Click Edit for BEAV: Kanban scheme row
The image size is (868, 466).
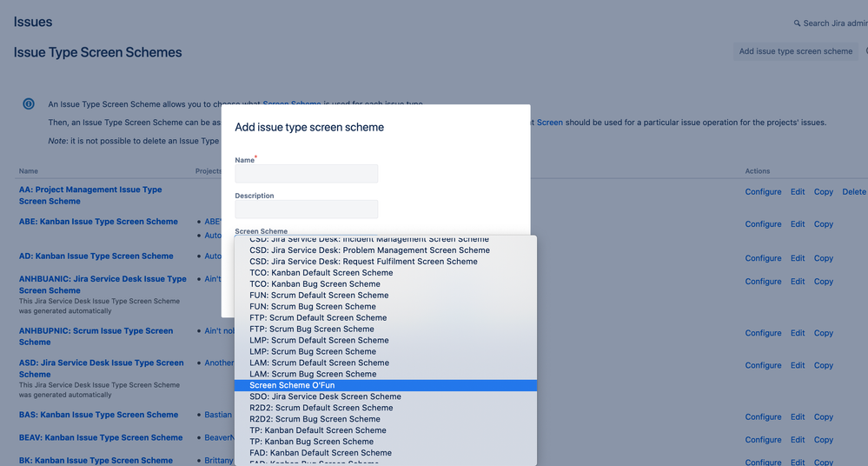(798, 440)
